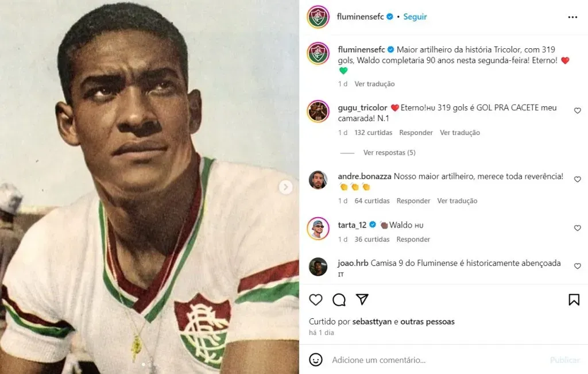Share the post via the paper plane icon
The image size is (588, 374).
point(362,299)
